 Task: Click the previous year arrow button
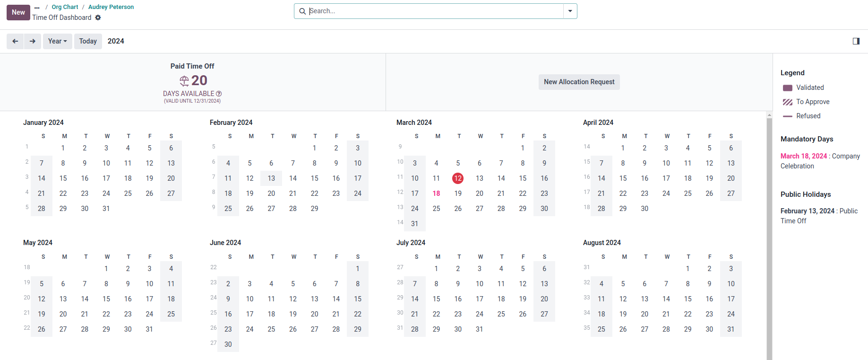click(15, 41)
